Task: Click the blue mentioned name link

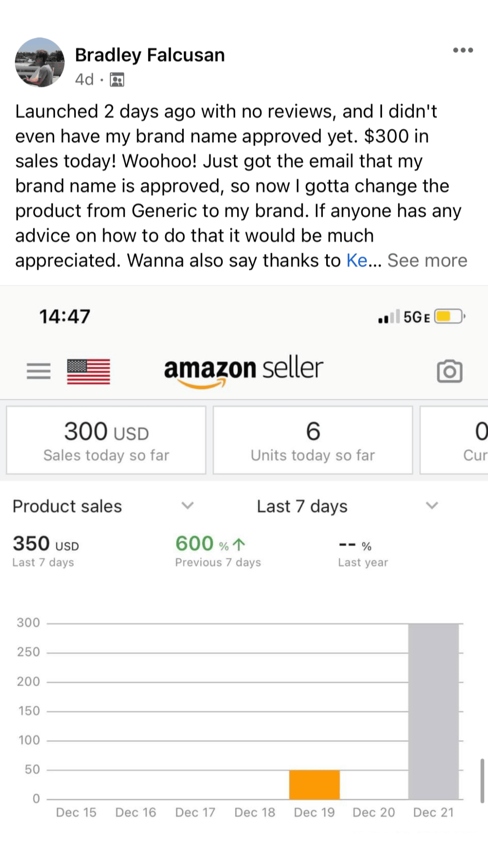Action: (x=357, y=261)
